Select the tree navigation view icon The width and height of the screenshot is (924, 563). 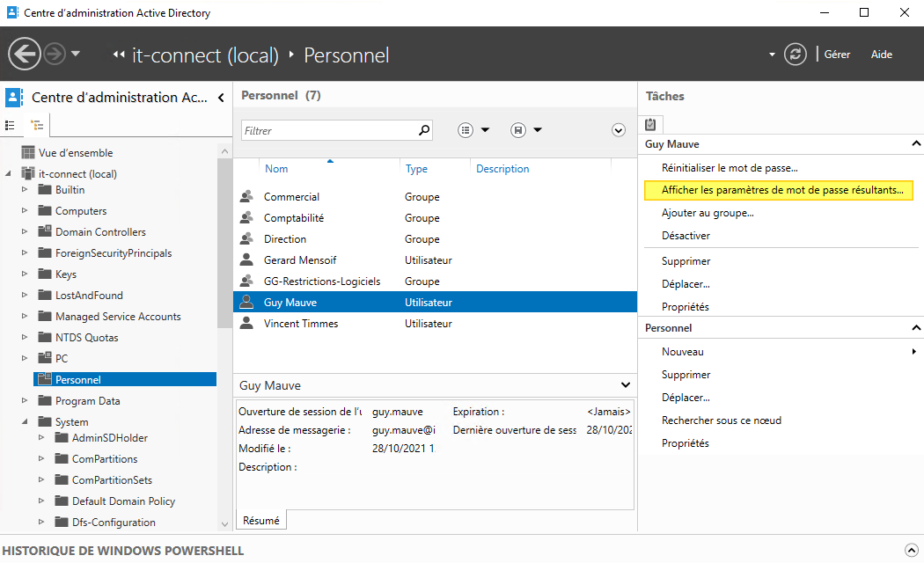coord(37,125)
